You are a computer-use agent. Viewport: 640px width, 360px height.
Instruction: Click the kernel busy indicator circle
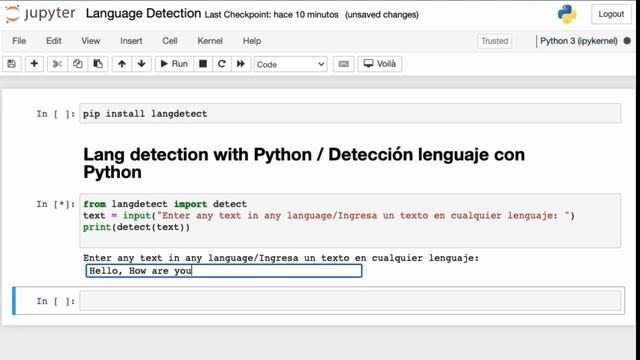point(627,41)
